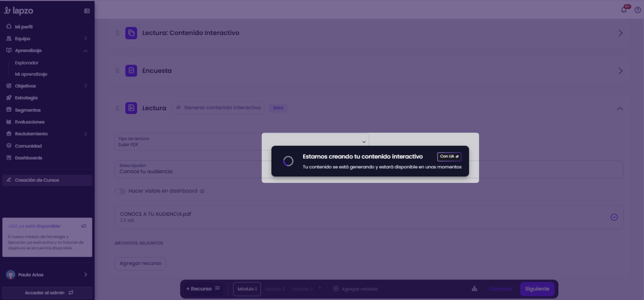Collapse the Lectura resource section chevron
644x300 pixels.
tap(620, 109)
